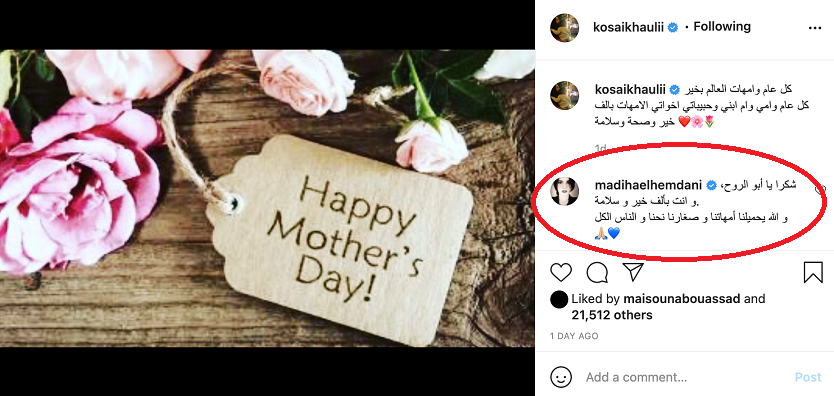The image size is (834, 396).
Task: Select the Happy Mother's Day post image
Action: (267, 198)
